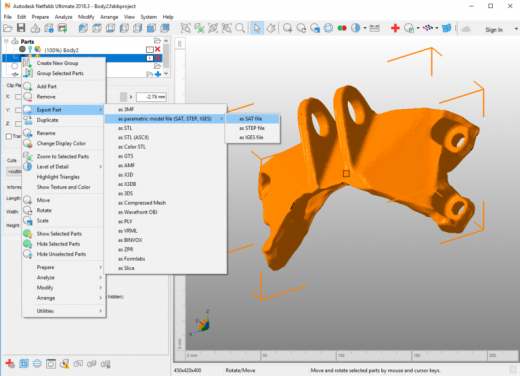Click the clip plane value field

point(151,97)
